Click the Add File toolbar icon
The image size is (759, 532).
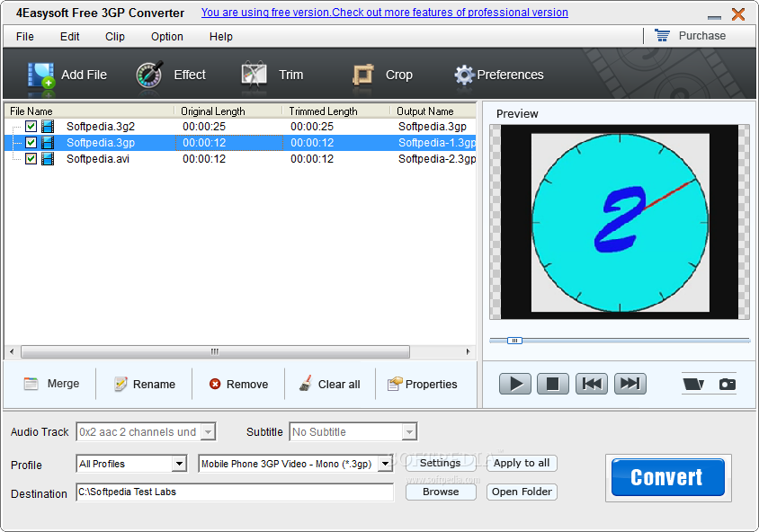pos(40,75)
